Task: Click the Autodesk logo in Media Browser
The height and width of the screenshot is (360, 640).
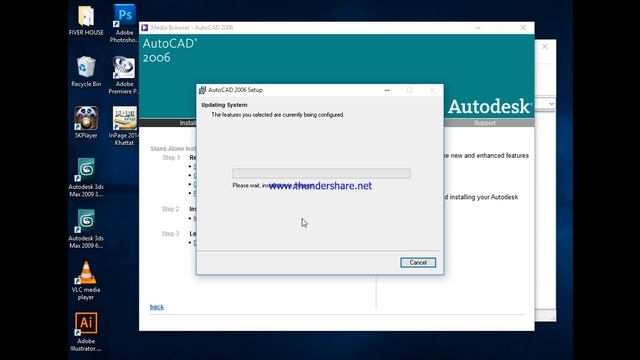Action: click(x=490, y=107)
